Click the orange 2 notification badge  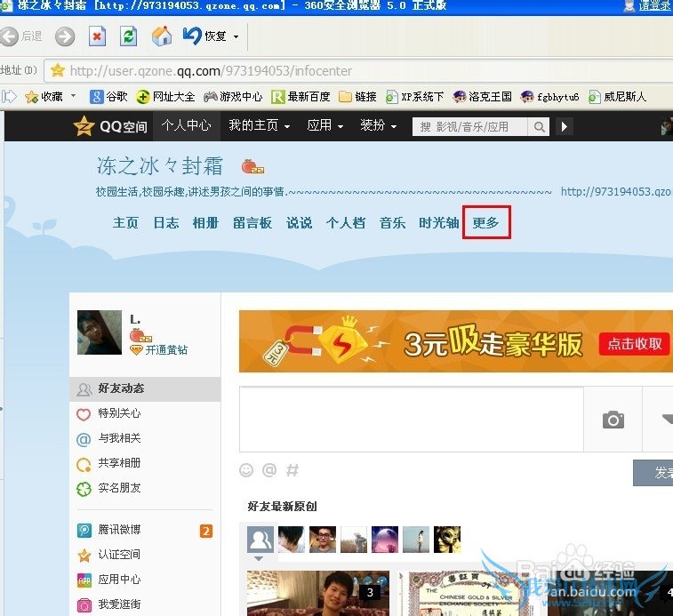(x=206, y=531)
